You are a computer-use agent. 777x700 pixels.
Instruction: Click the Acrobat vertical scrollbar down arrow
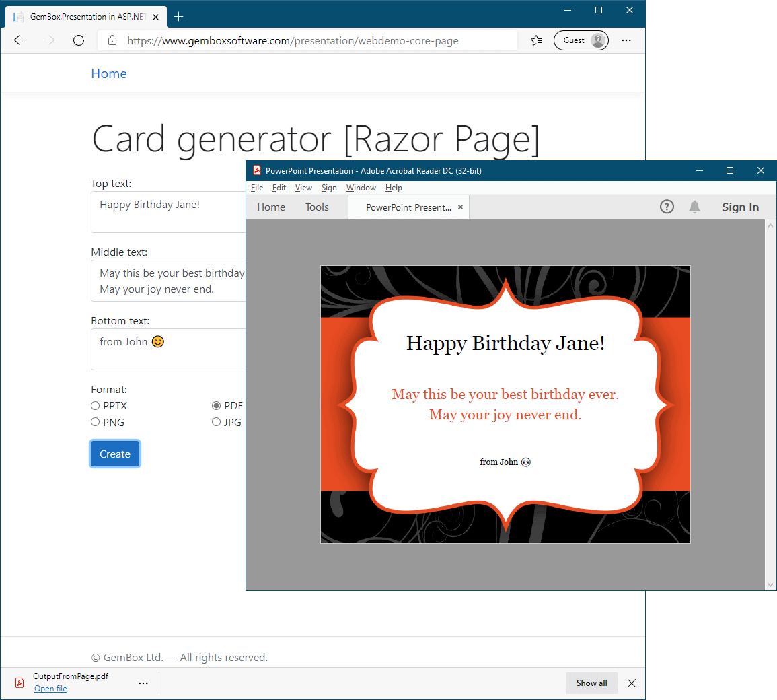pos(771,585)
